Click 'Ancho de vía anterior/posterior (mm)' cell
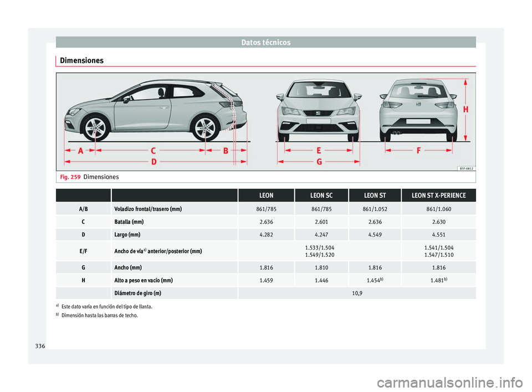This screenshot has height=392, width=532. coord(175,251)
